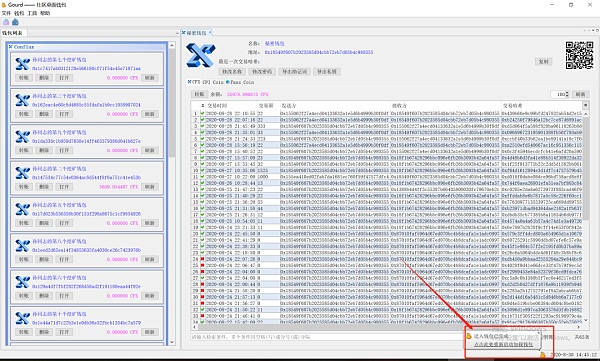Click the gourd icon in the status bar
Screen dimensions: 600x361
pyautogui.click(x=542, y=355)
